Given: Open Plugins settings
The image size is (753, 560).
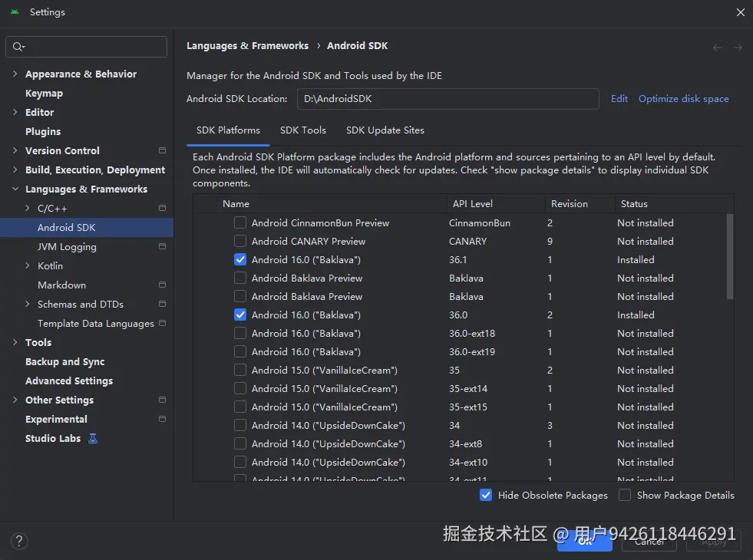Looking at the screenshot, I should pyautogui.click(x=43, y=131).
